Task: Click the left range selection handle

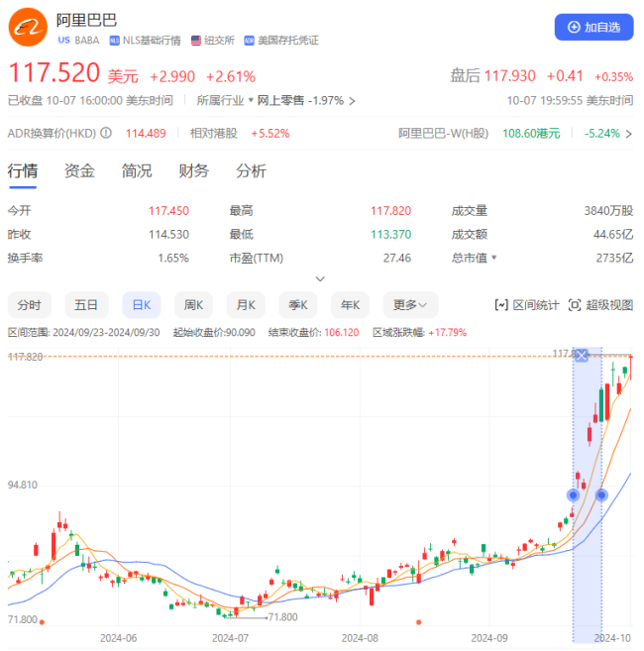Action: (574, 494)
